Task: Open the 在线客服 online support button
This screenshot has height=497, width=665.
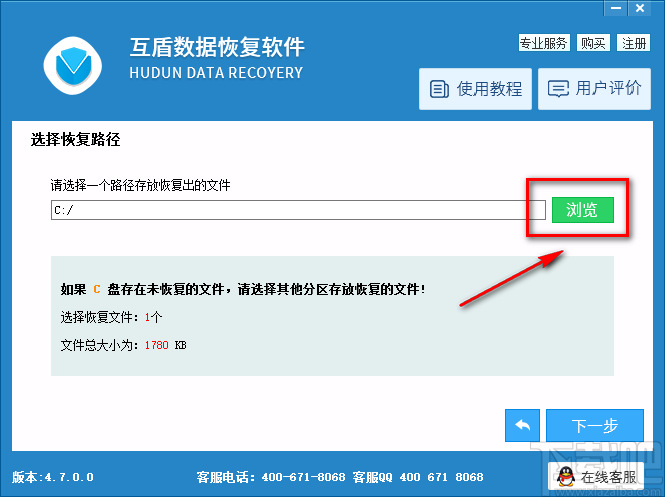Action: pyautogui.click(x=596, y=477)
